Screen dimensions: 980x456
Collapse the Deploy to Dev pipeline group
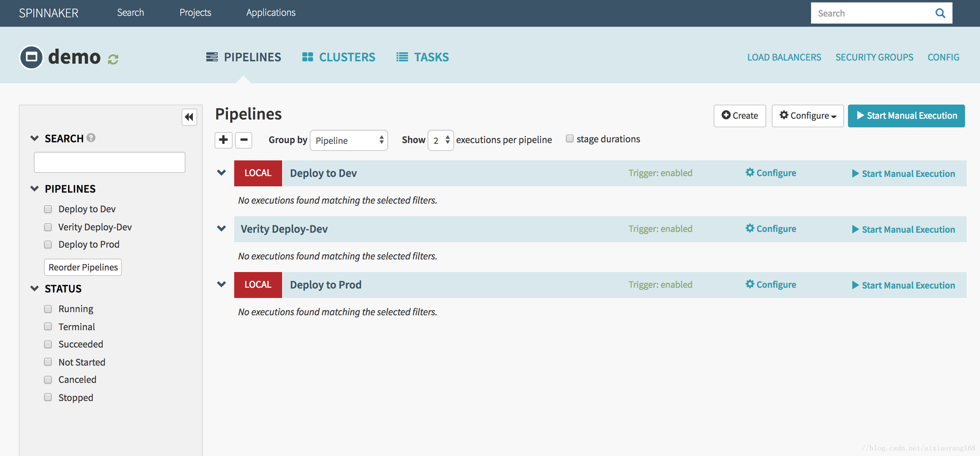[x=222, y=173]
